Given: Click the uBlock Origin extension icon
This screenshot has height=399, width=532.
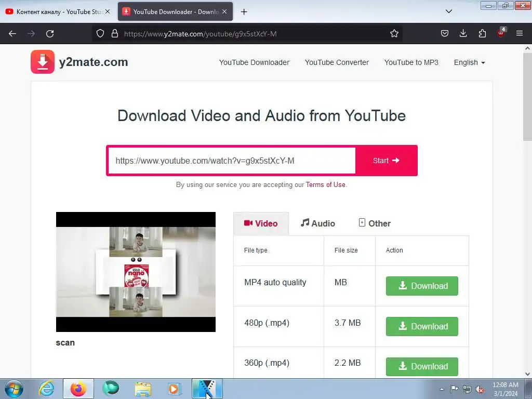Looking at the screenshot, I should (x=501, y=33).
